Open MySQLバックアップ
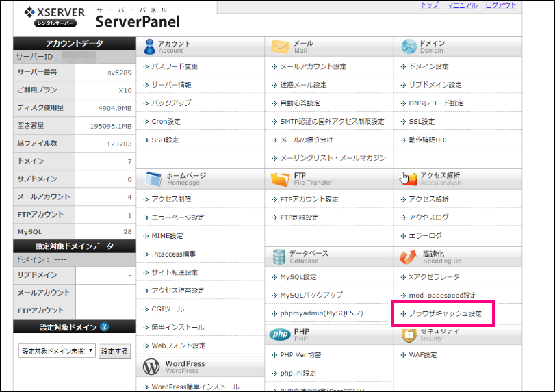This screenshot has height=392, width=555. point(311,295)
